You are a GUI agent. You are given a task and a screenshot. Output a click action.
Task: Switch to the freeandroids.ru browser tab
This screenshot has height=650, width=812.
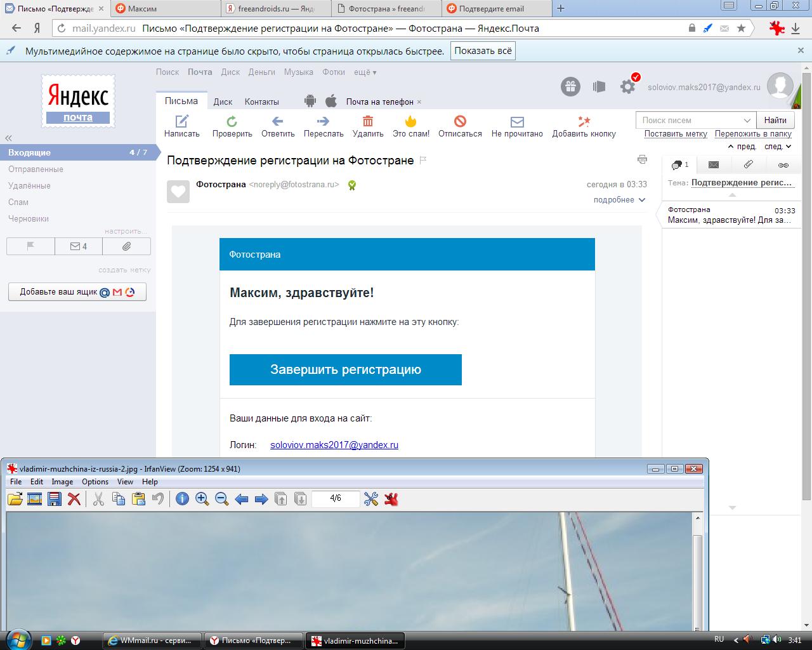point(277,9)
